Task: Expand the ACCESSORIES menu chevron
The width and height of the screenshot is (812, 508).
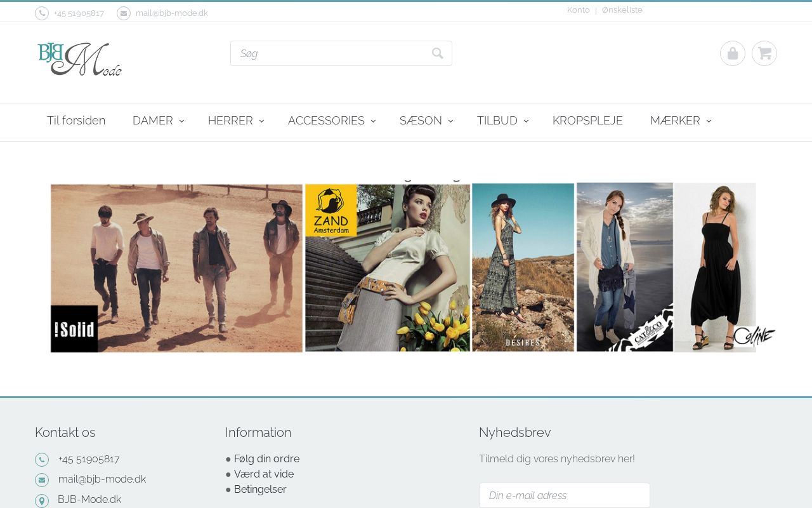Action: 373,121
